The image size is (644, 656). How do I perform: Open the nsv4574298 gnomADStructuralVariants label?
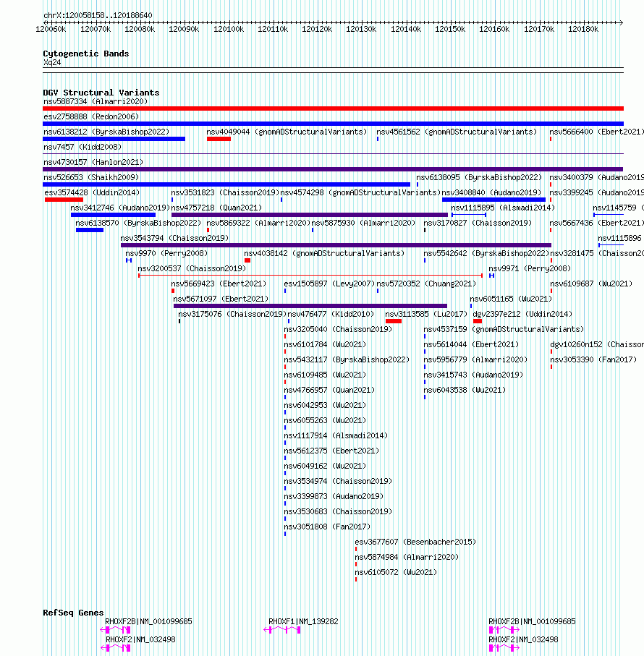click(360, 192)
